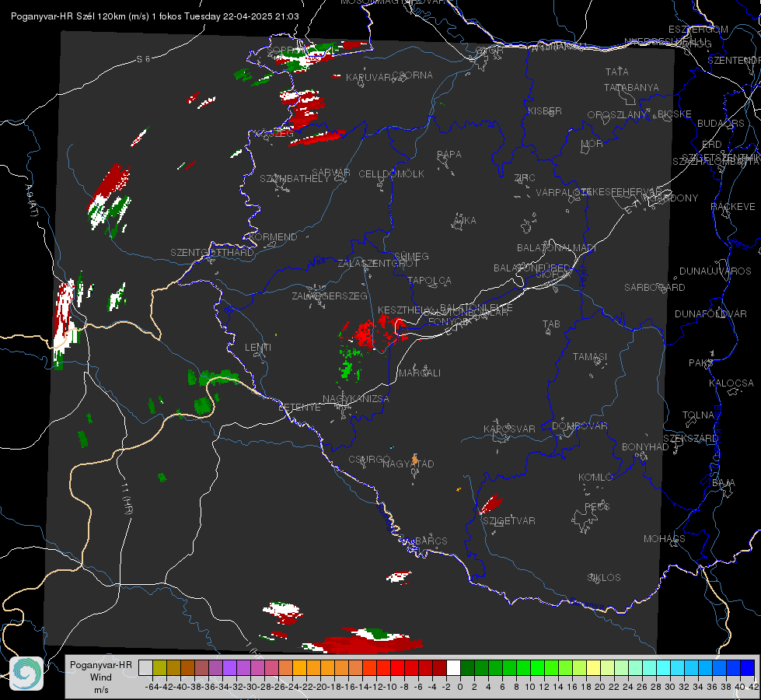Click the SARVAR town label
The width and height of the screenshot is (761, 700).
(331, 172)
